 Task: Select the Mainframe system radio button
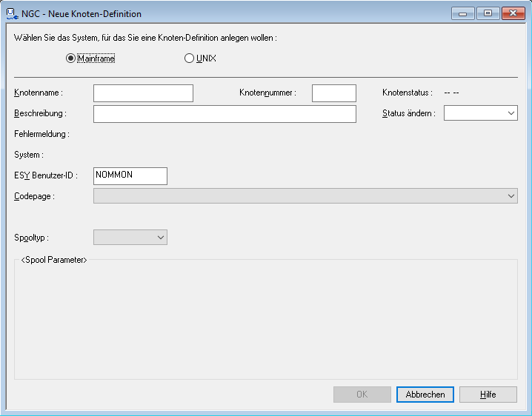71,58
